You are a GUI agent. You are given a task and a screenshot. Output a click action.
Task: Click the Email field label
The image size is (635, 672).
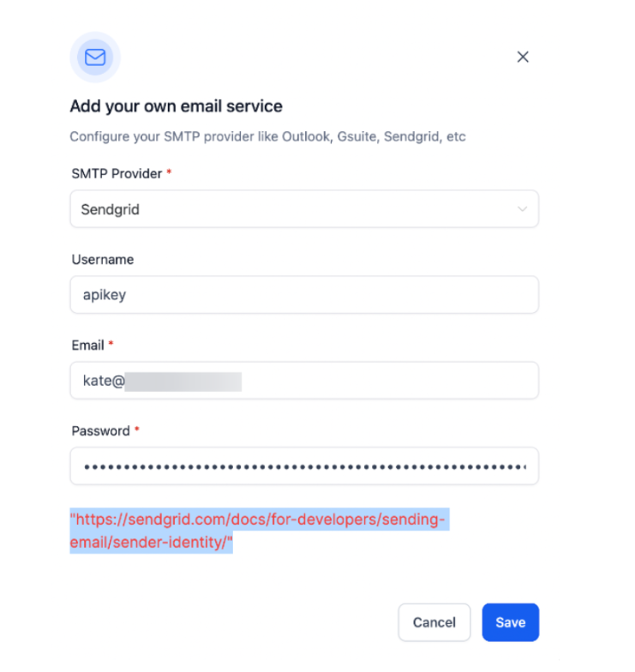coord(87,345)
